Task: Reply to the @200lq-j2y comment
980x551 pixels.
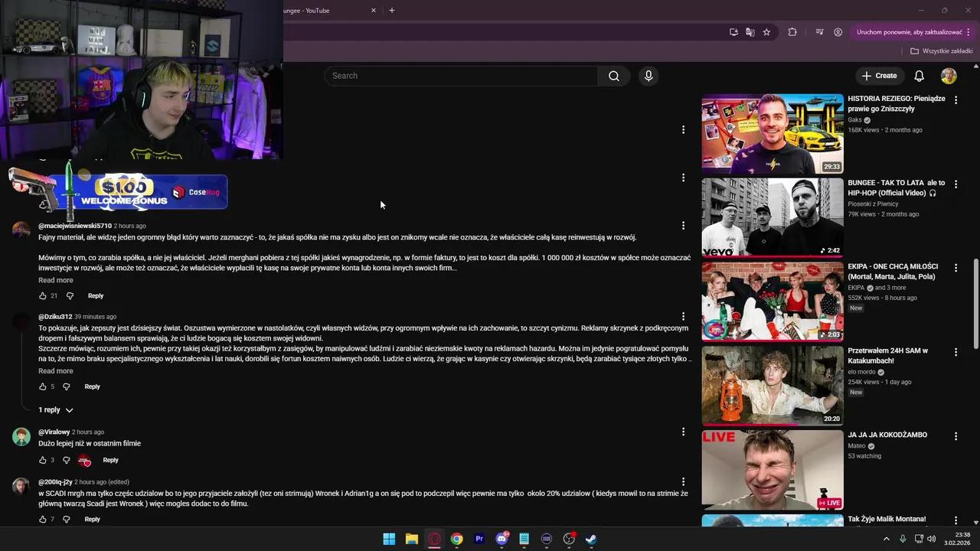Action: [x=92, y=519]
